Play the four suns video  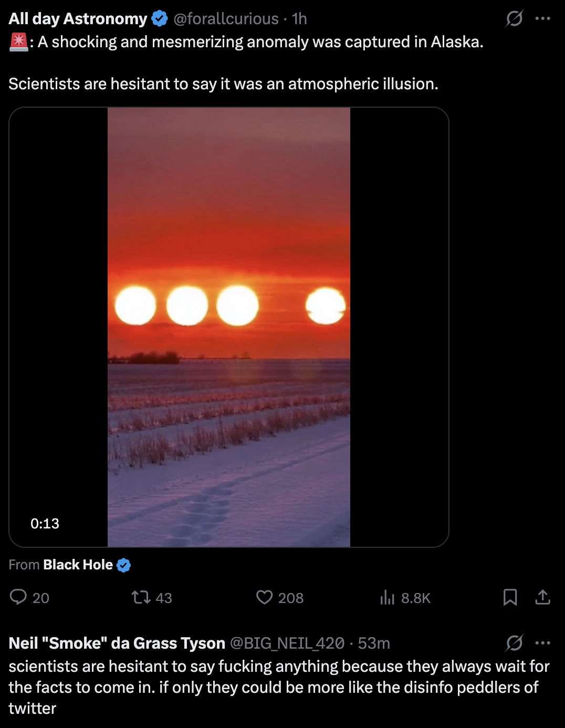[229, 327]
